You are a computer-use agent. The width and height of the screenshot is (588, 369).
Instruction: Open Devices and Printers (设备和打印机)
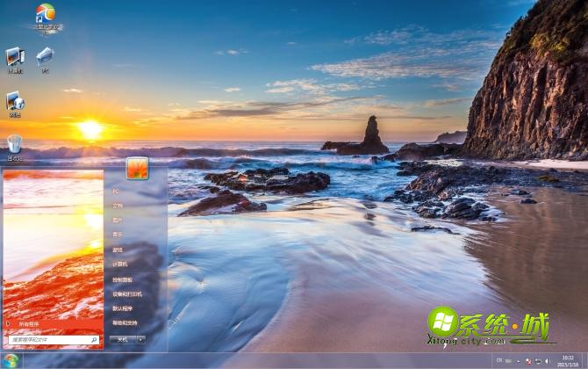tap(126, 293)
